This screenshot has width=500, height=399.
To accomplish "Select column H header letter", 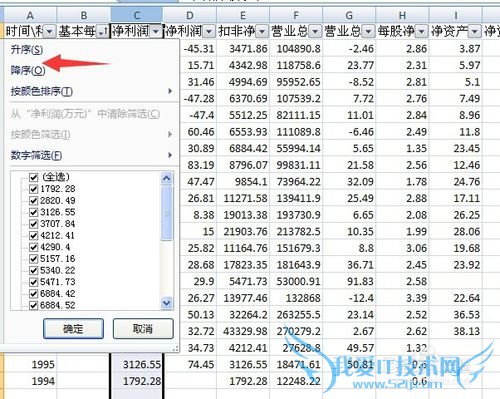I will click(402, 15).
